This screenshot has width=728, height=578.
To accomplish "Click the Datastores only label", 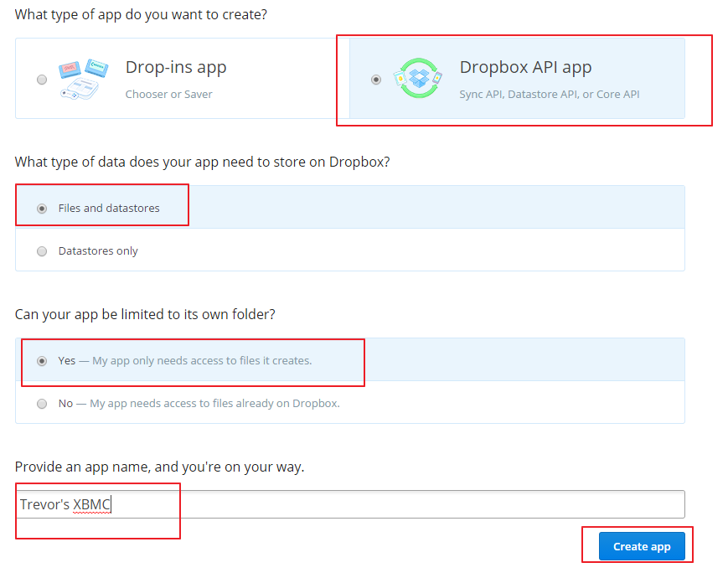I will coord(98,250).
